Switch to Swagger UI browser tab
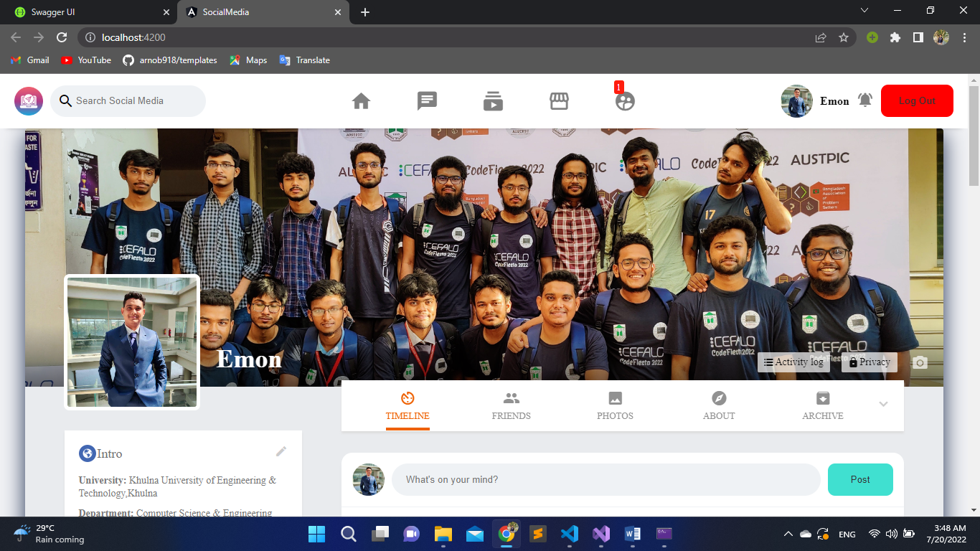The image size is (980, 551). pyautogui.click(x=89, y=12)
